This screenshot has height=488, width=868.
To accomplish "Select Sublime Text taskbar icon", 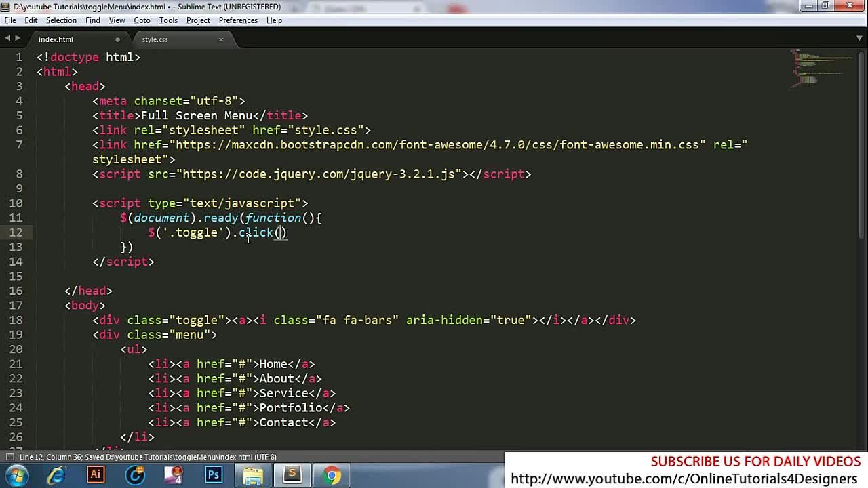I will coord(292,475).
